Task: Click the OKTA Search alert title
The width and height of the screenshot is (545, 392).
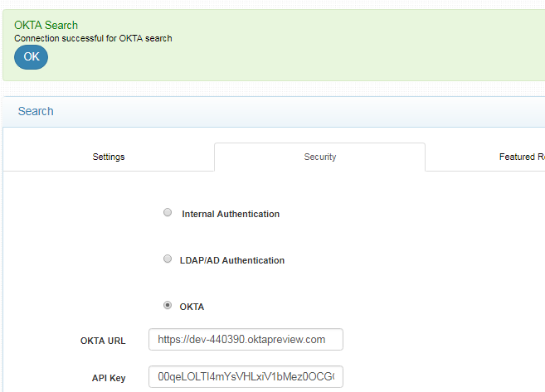Action: coord(46,26)
